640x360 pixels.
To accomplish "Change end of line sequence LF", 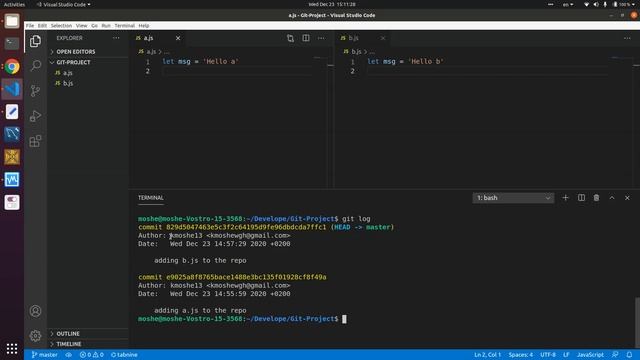I will [x=566, y=355].
